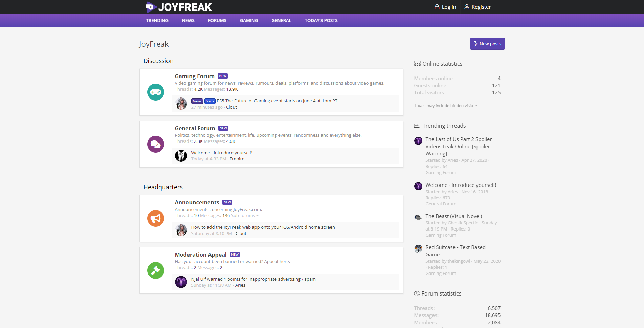The height and width of the screenshot is (328, 644).
Task: Click the Gaming Forum controller icon
Action: pos(156,92)
